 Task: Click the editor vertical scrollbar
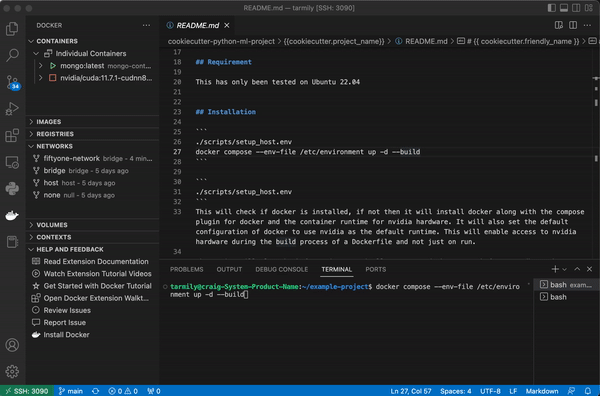pos(596,153)
